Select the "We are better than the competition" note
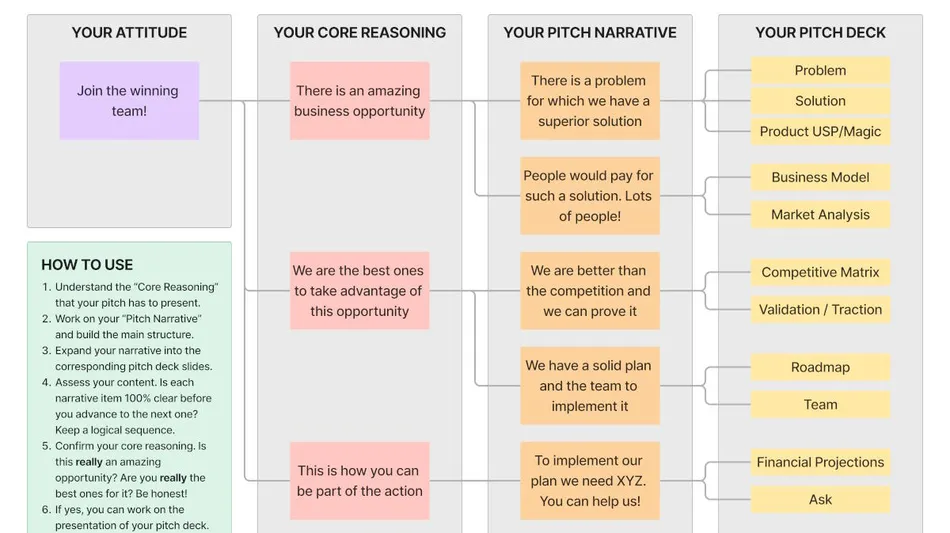Image resolution: width=950 pixels, height=533 pixels. [x=590, y=291]
